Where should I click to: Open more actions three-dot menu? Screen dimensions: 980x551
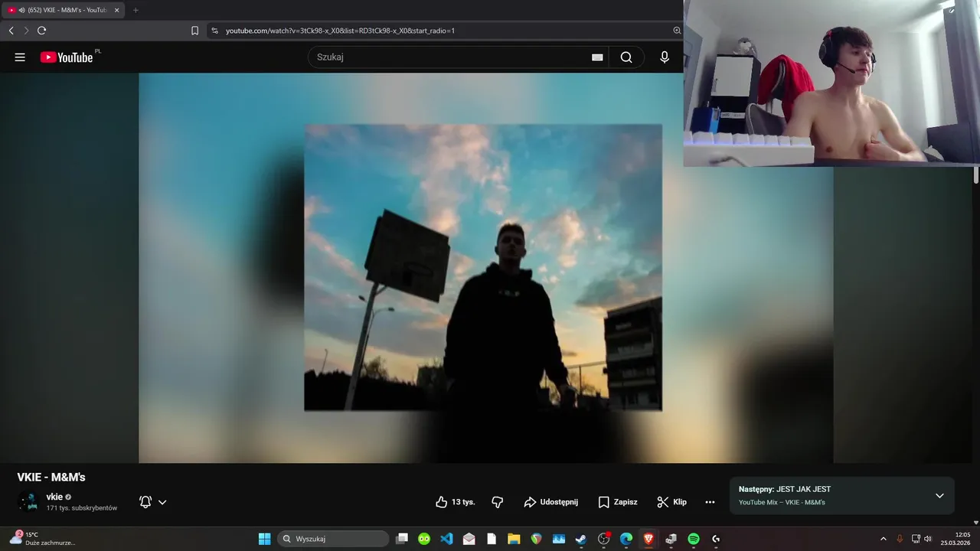pyautogui.click(x=710, y=502)
